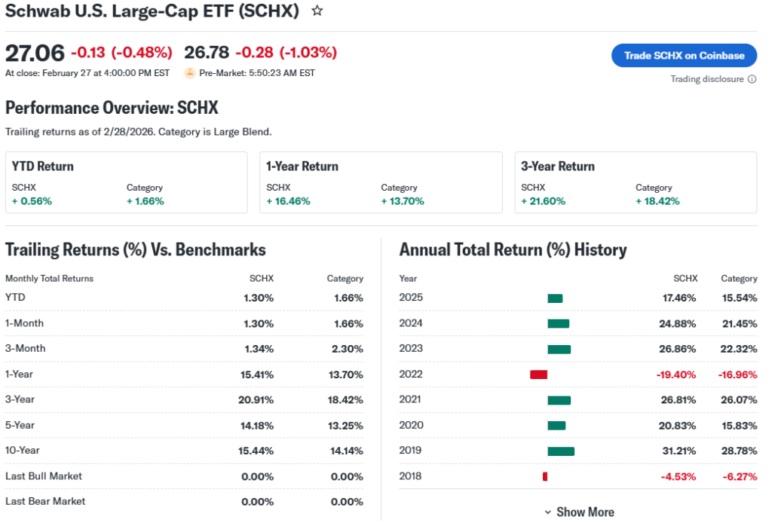772x532 pixels.
Task: Select the 3-Year Return card
Action: 636,182
